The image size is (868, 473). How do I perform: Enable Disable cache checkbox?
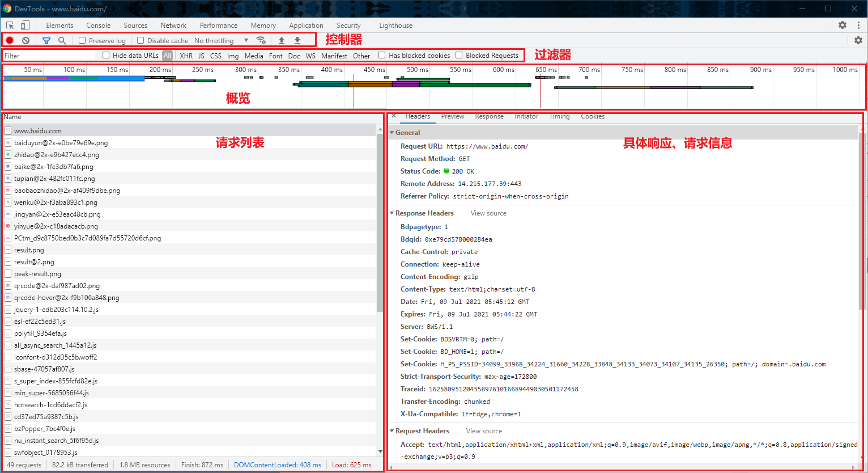(141, 40)
